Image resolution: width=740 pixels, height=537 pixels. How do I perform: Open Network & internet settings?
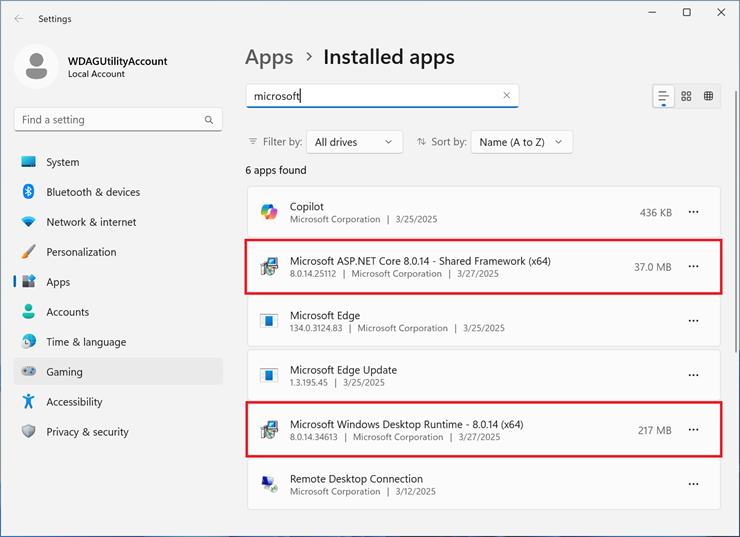pyautogui.click(x=91, y=222)
